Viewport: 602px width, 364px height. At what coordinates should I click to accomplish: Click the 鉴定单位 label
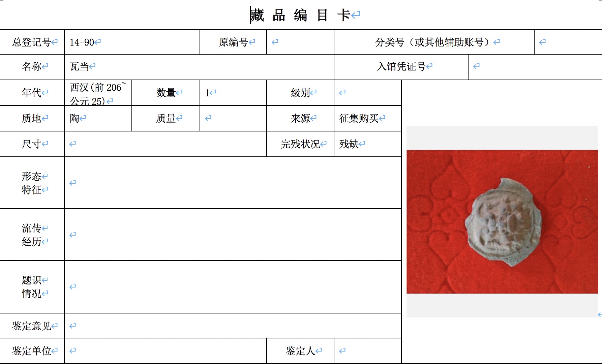pyautogui.click(x=32, y=351)
